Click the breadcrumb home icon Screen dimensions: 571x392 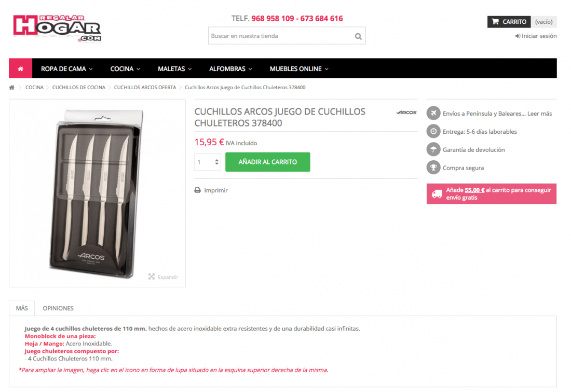click(x=11, y=87)
